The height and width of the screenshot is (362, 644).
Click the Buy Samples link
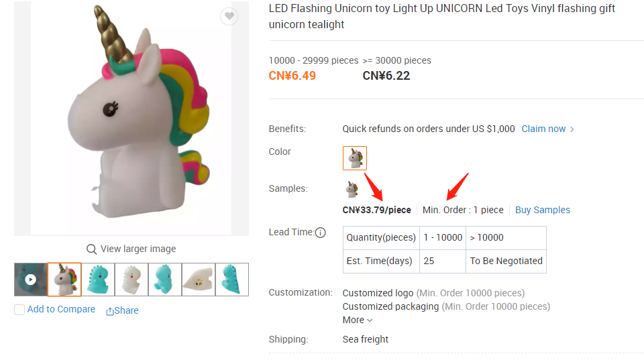pyautogui.click(x=542, y=210)
